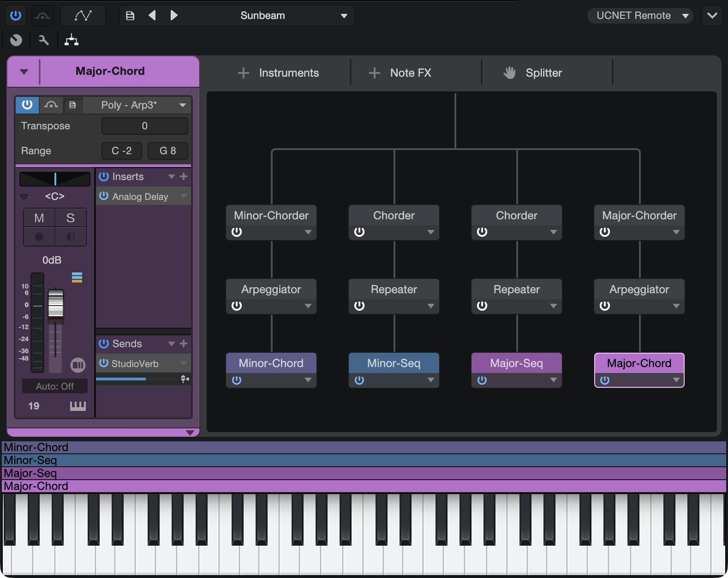
Task: Click the Splitter hand button
Action: [x=533, y=72]
